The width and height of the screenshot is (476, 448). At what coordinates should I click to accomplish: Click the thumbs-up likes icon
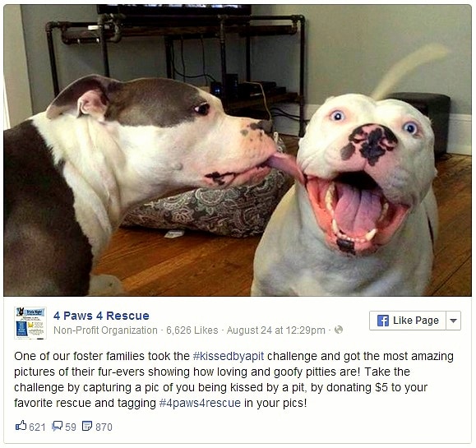[21, 426]
